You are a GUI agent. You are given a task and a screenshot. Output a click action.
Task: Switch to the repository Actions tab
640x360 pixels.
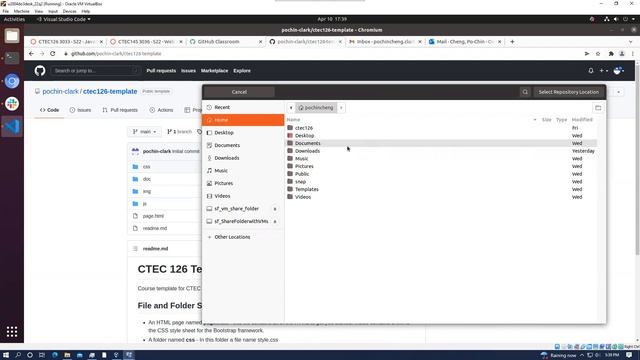coord(161,110)
